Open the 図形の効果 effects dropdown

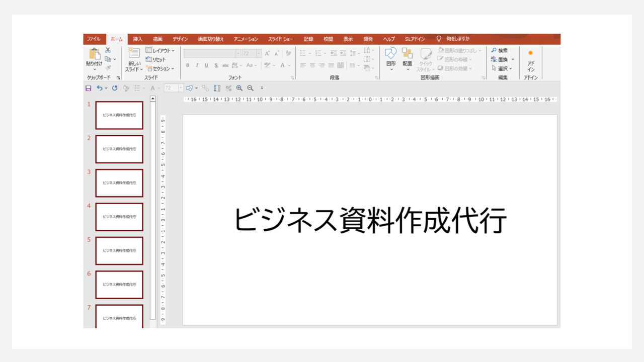(455, 68)
